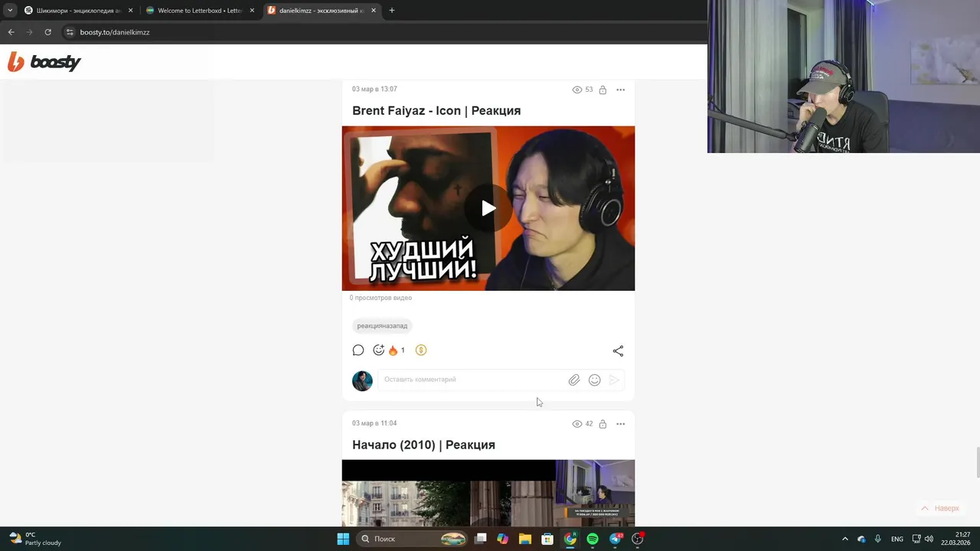This screenshot has height=551, width=980.
Task: Click the реакцияназапад tag
Action: pyautogui.click(x=382, y=326)
